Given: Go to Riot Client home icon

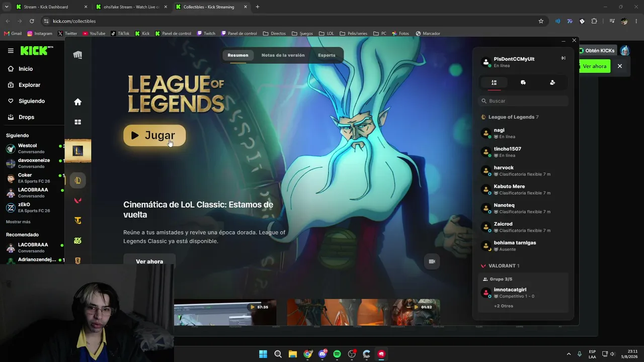Looking at the screenshot, I should click(x=77, y=102).
